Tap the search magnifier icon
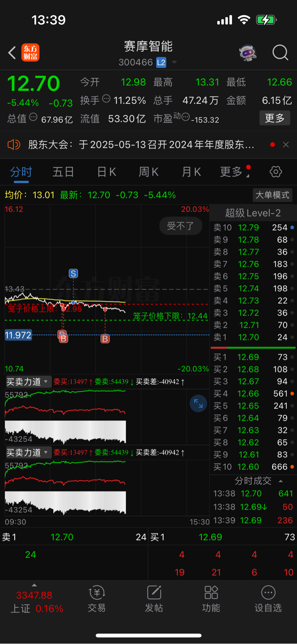 (x=280, y=53)
